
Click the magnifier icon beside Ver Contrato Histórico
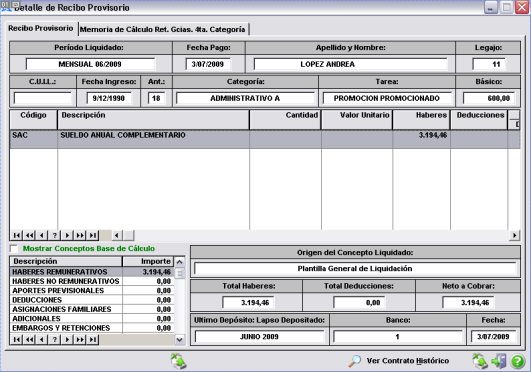(355, 361)
